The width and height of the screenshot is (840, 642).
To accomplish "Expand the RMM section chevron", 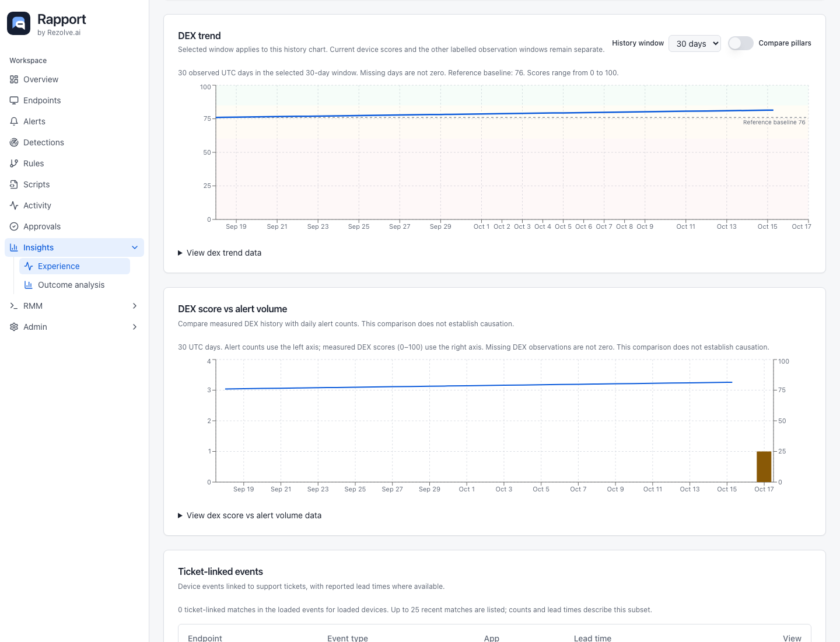I will pos(135,306).
